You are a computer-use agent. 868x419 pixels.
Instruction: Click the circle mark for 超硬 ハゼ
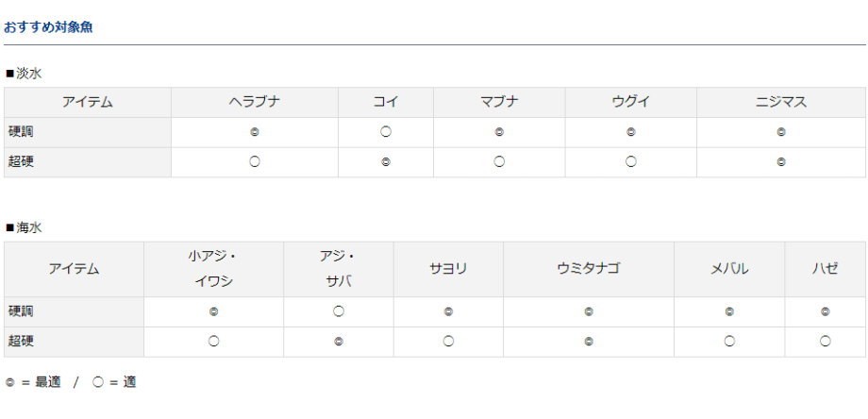tap(825, 341)
